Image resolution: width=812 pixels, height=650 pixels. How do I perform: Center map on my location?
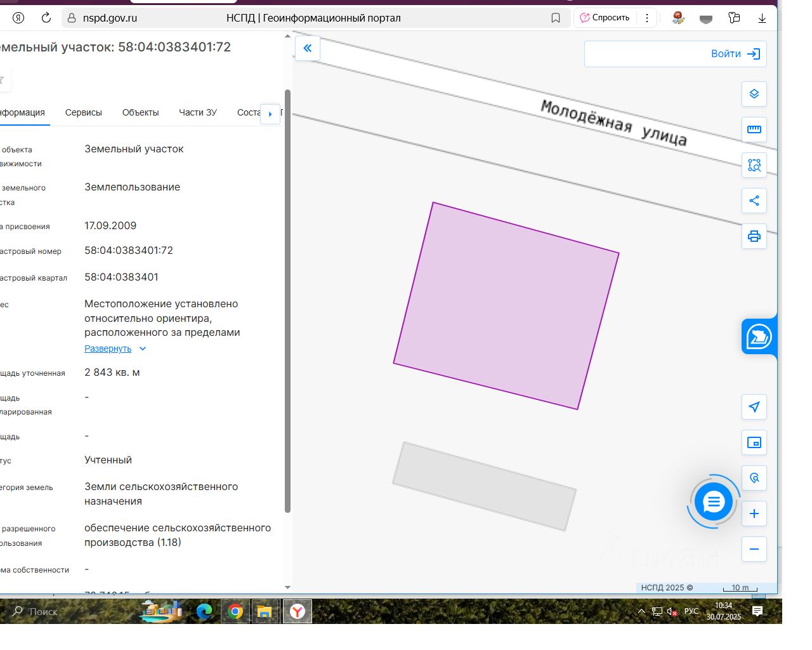pyautogui.click(x=754, y=407)
